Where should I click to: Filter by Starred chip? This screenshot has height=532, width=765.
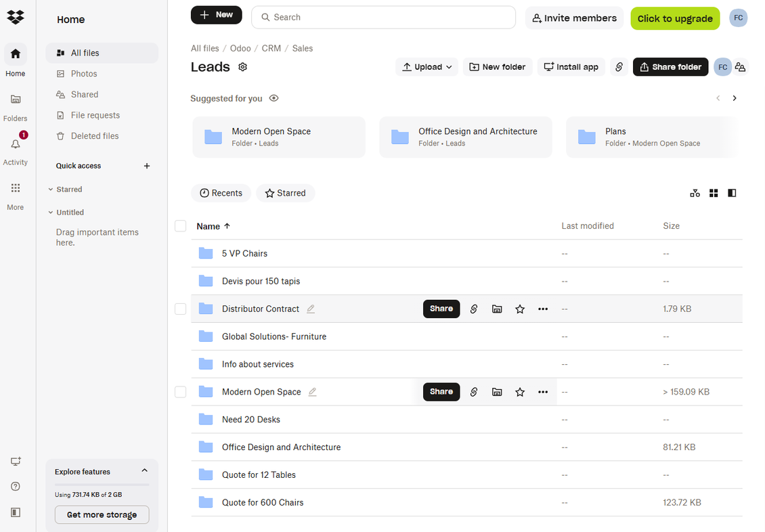tap(286, 193)
